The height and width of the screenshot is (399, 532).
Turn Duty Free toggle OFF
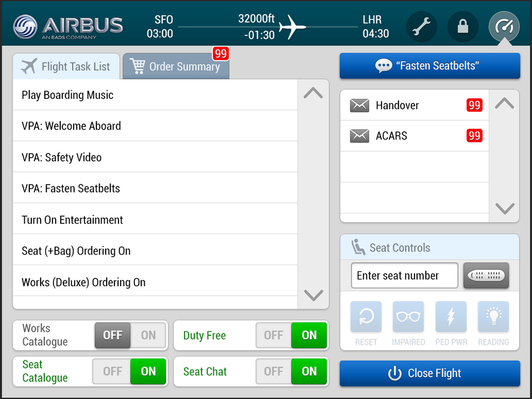[273, 335]
